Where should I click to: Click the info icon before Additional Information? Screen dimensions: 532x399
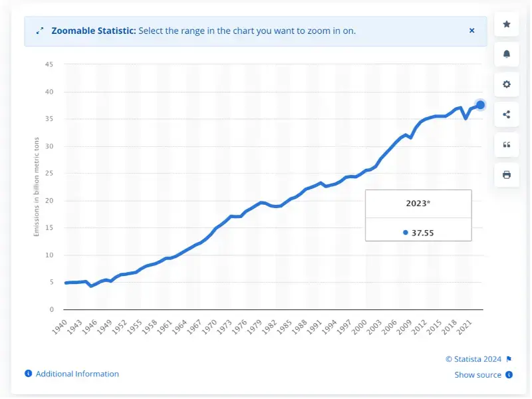click(x=29, y=374)
